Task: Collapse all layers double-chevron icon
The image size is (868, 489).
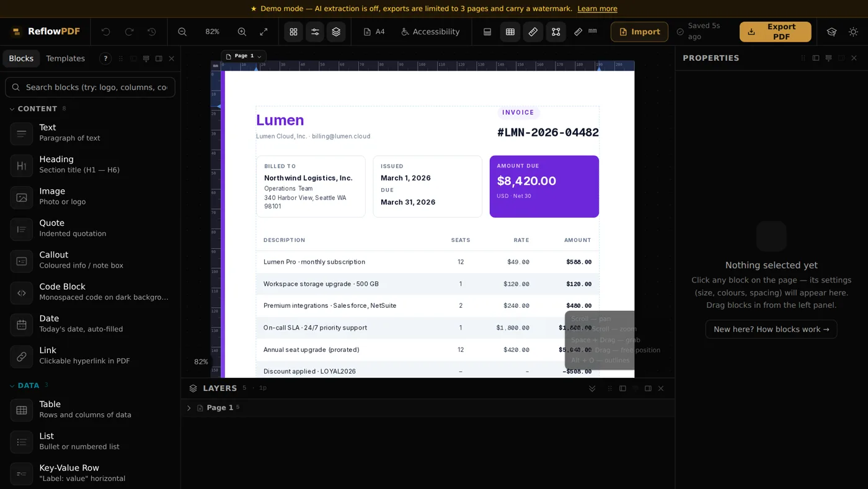Action: pos(592,388)
